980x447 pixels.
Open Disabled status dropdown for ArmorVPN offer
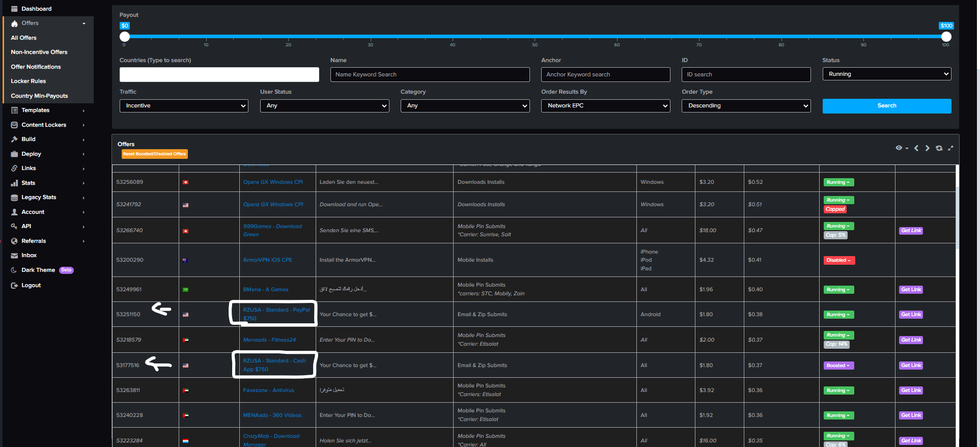(839, 260)
